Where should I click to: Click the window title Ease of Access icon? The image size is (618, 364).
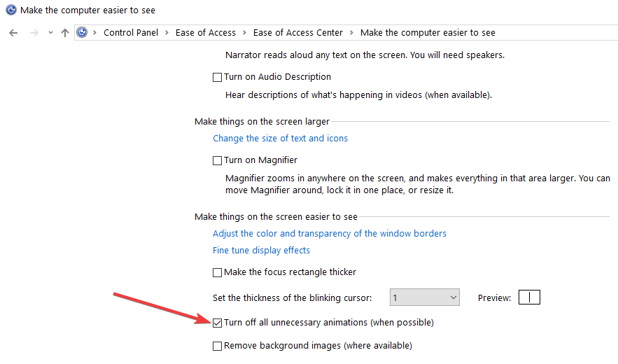pyautogui.click(x=11, y=10)
